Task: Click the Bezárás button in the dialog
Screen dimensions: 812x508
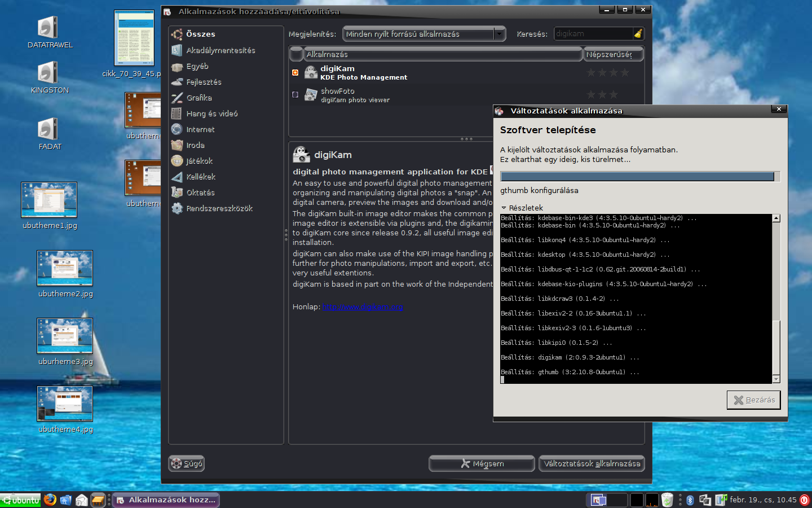Action: (754, 400)
